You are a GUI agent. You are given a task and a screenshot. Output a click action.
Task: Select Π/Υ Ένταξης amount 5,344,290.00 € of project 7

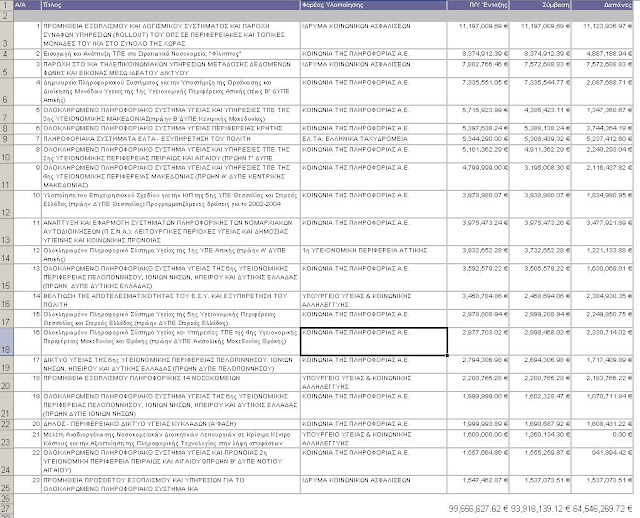point(478,139)
